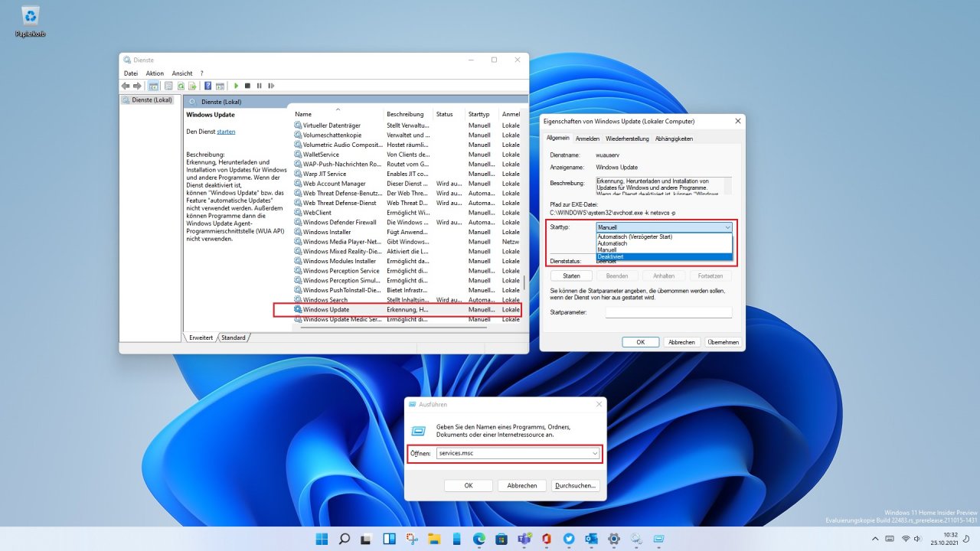Select the Erweitert view tab in Dienste
This screenshot has height=551, width=980.
click(201, 337)
